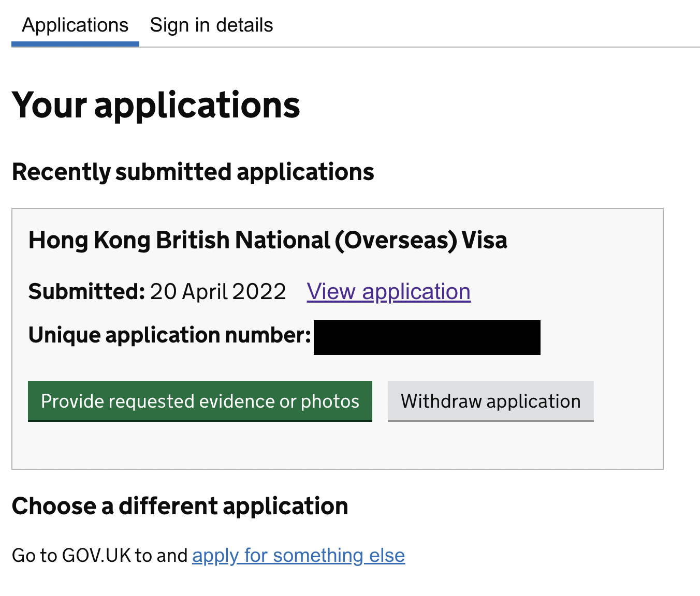The width and height of the screenshot is (700, 596).
Task: Return to the Applications view
Action: (x=75, y=24)
